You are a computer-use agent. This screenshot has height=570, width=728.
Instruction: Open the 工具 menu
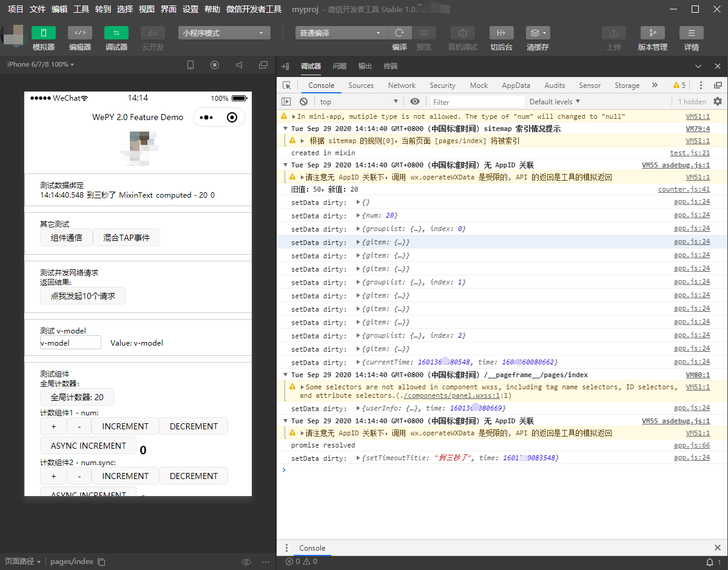(x=81, y=9)
